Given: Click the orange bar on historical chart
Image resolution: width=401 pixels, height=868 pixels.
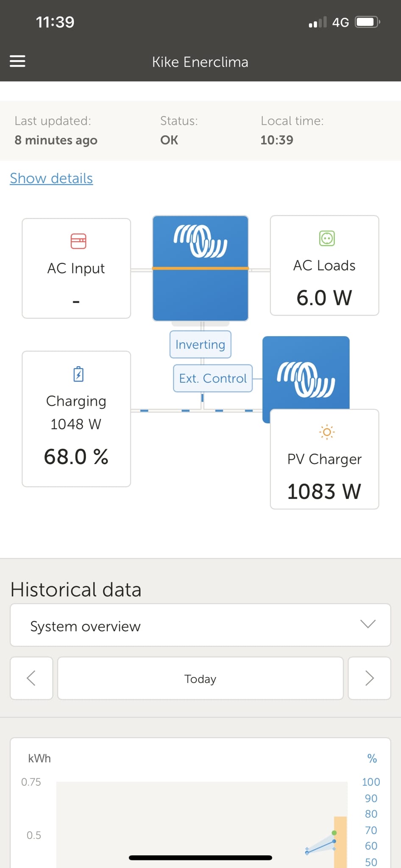Looking at the screenshot, I should tap(340, 842).
